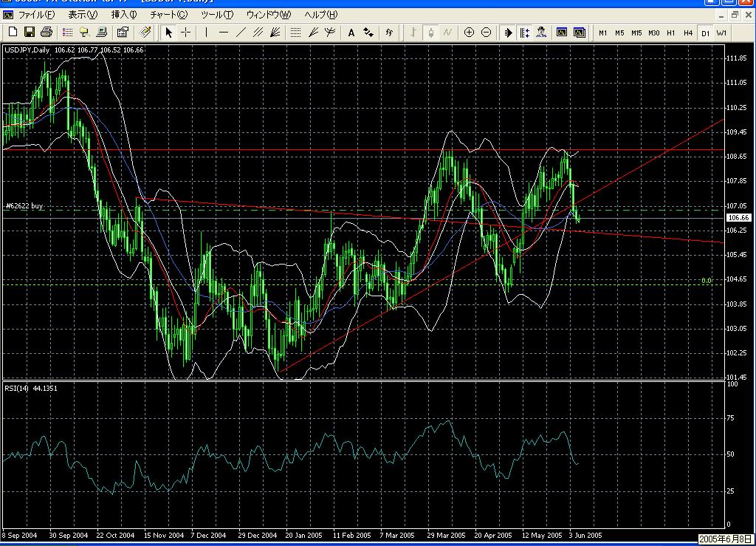Screen dimensions: 756x546
Task: Switch timeframe to W1
Action: pyautogui.click(x=722, y=33)
